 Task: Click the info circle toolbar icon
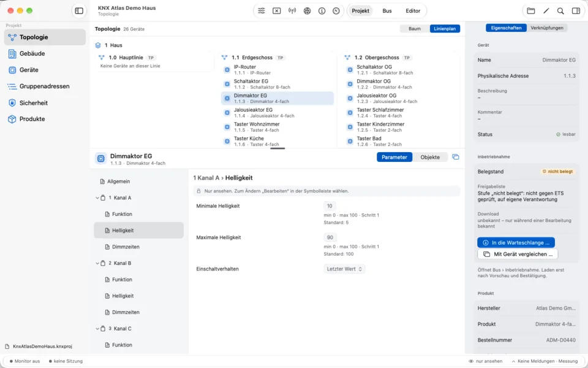click(322, 11)
